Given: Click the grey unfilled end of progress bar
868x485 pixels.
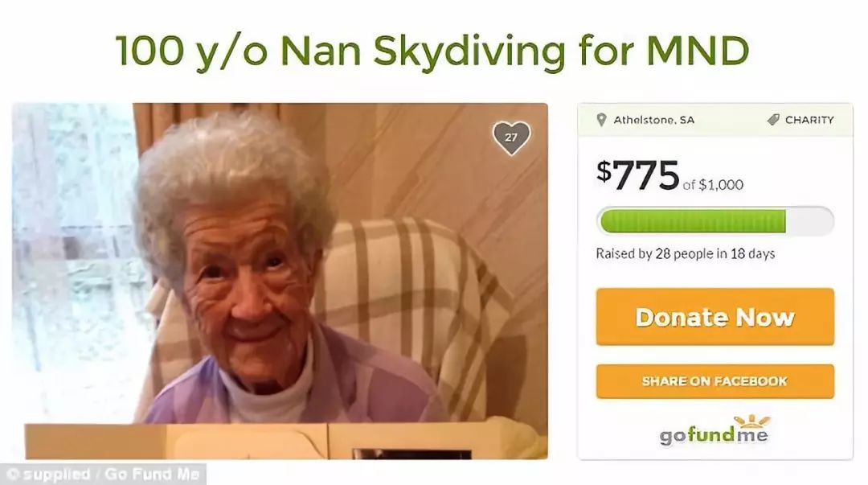Looking at the screenshot, I should click(809, 221).
